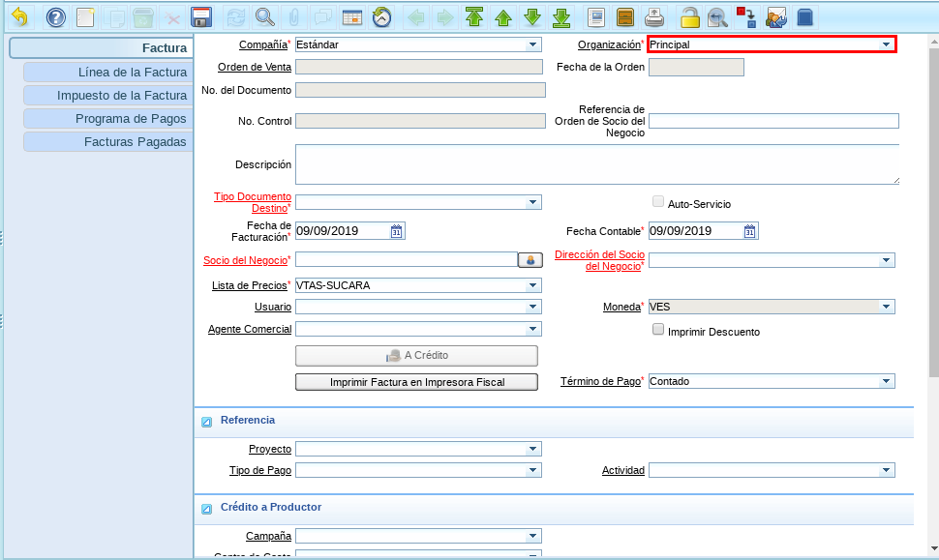The image size is (939, 560).
Task: Open the Lista de Precios dropdown
Action: click(x=532, y=286)
